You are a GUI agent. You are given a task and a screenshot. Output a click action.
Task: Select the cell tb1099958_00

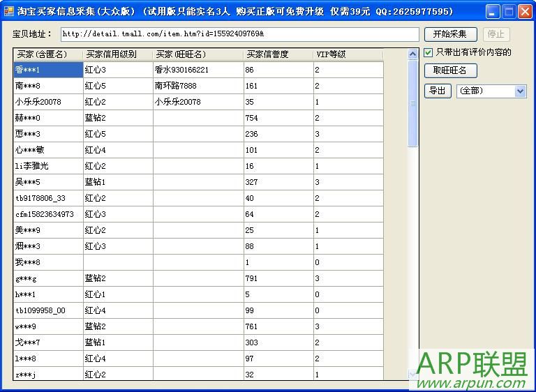point(48,310)
